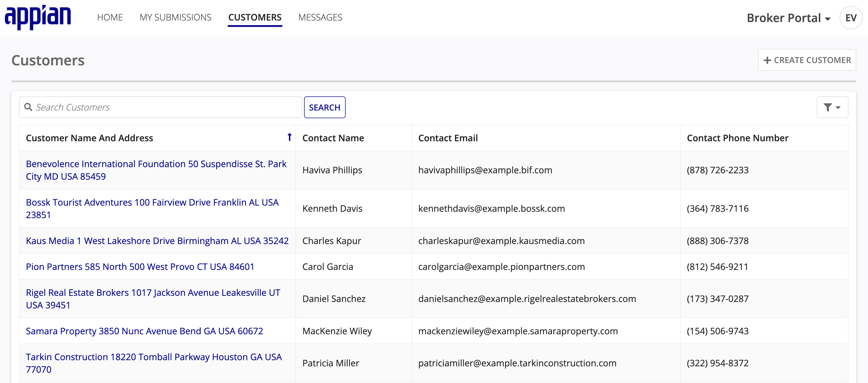Open the EV user avatar menu
The height and width of the screenshot is (383, 868).
tap(851, 17)
